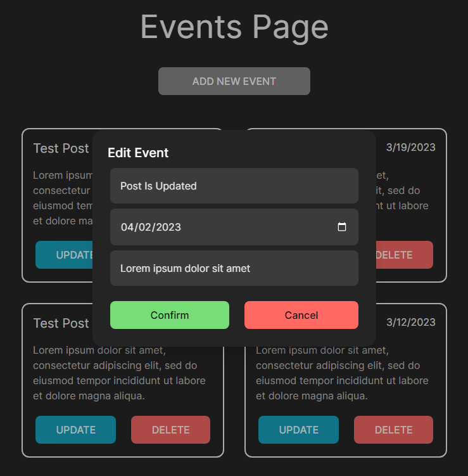Image resolution: width=468 pixels, height=476 pixels.
Task: Delete the 3/19/2023 event card
Action: click(x=404, y=255)
